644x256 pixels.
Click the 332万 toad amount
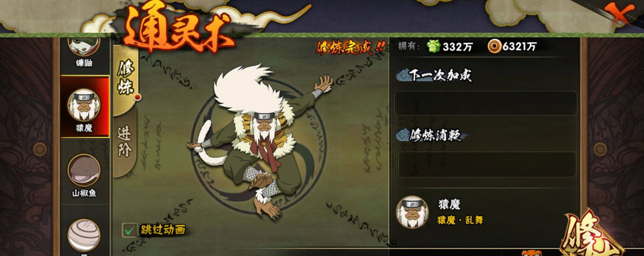pos(457,47)
